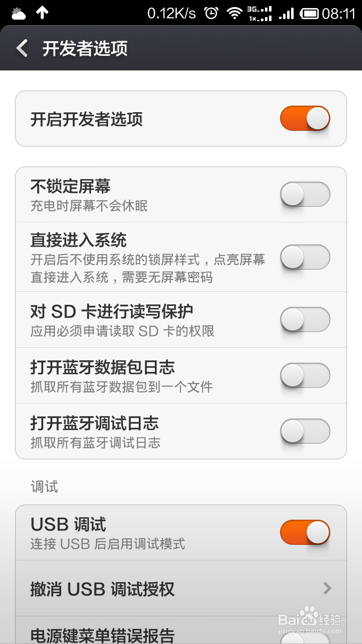Disable the 开启开发者选项 switch
This screenshot has width=362, height=644.
pos(305,119)
